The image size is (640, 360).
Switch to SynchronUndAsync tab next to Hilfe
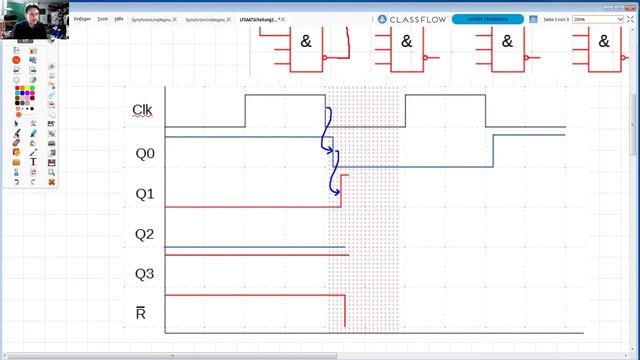point(151,20)
